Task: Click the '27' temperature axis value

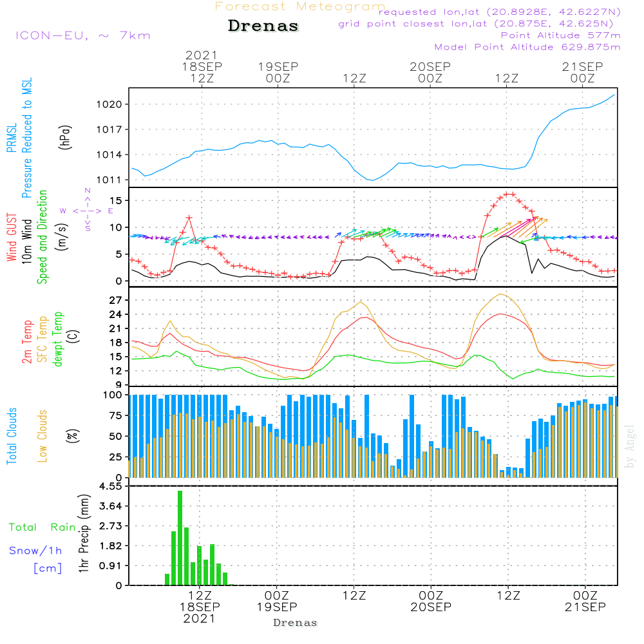Action: pos(115,301)
